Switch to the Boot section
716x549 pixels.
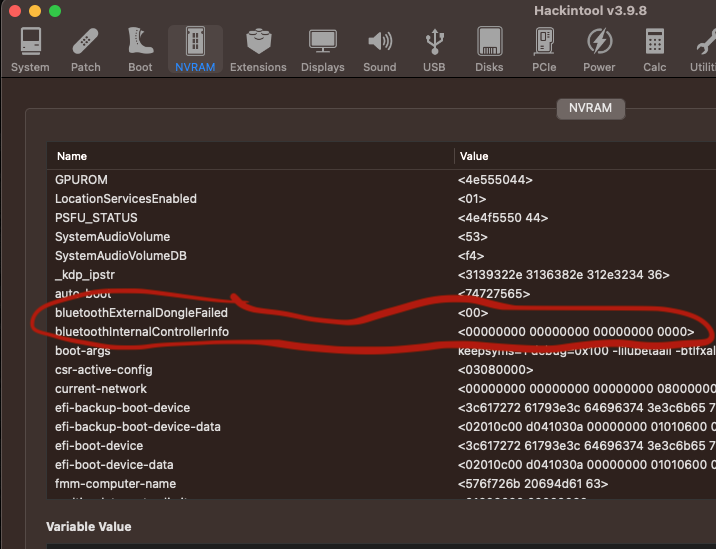(140, 50)
